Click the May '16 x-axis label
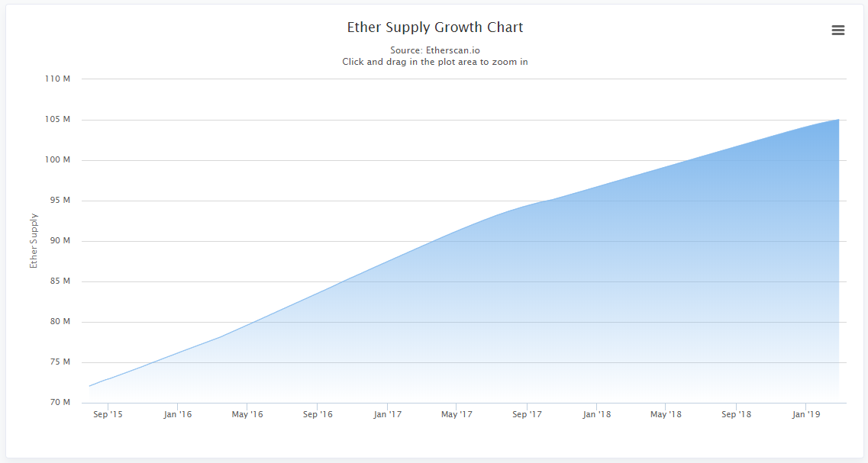The height and width of the screenshot is (463, 868). click(247, 414)
